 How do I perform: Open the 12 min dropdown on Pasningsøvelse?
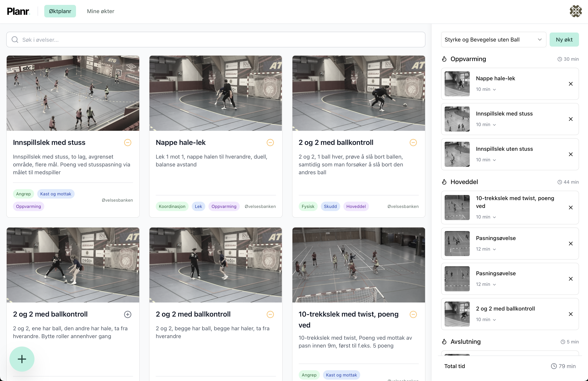486,249
